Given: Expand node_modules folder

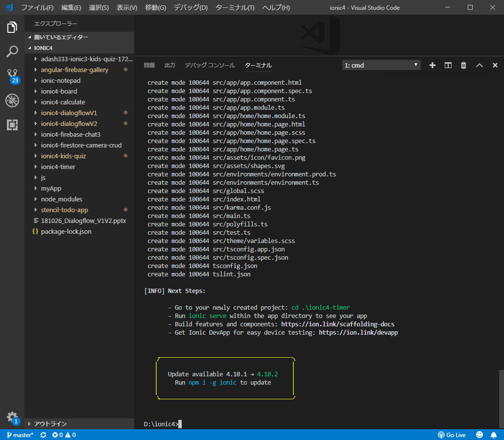Looking at the screenshot, I should (x=79, y=199).
